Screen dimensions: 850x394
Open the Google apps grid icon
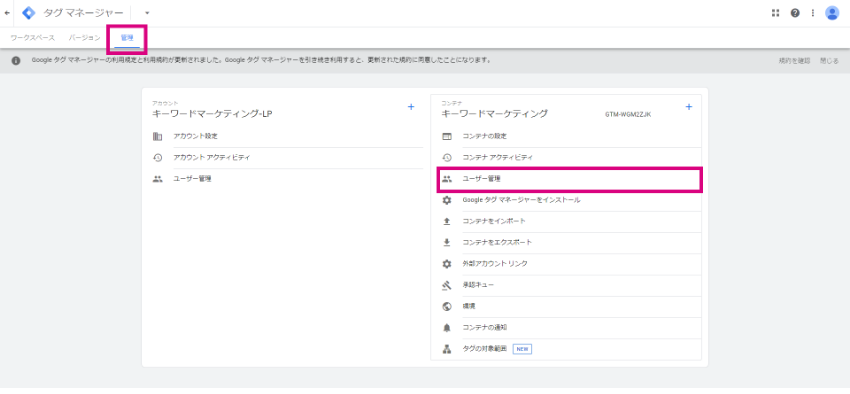775,13
